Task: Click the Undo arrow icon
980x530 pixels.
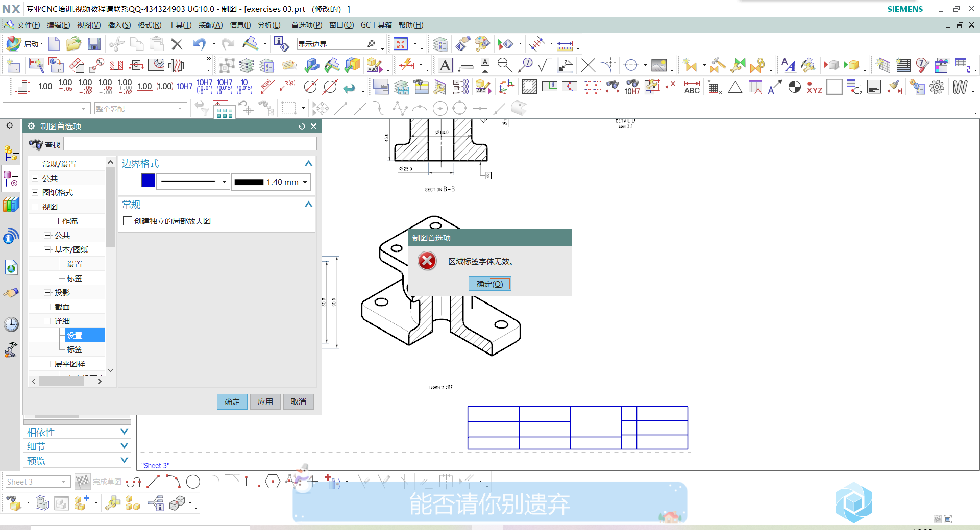Action: [x=200, y=44]
